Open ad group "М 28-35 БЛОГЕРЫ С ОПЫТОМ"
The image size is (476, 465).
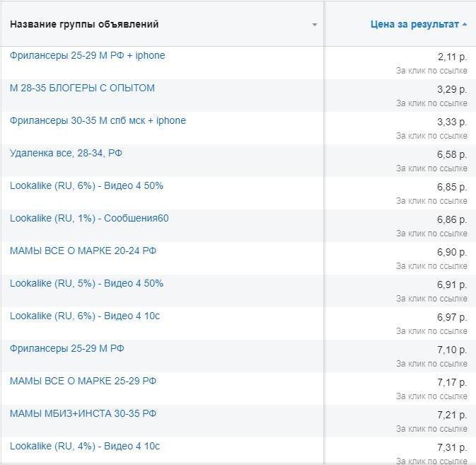pos(82,88)
